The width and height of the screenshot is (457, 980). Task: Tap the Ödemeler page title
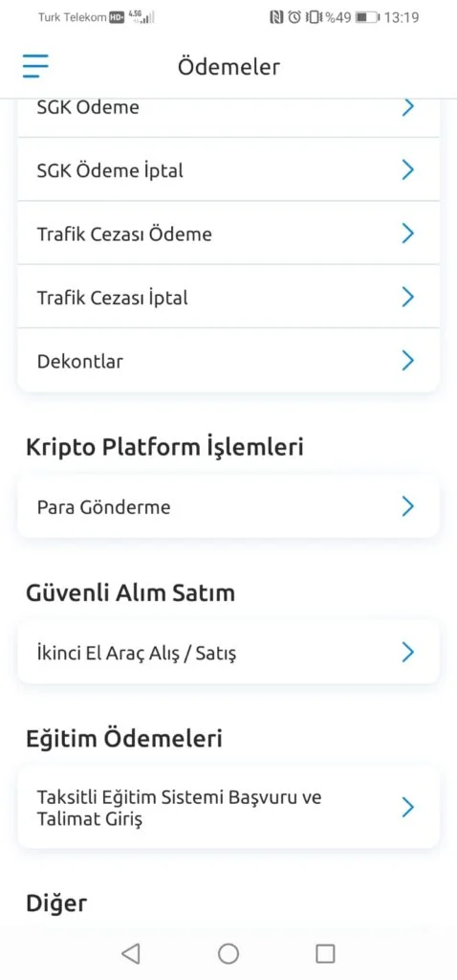[228, 66]
